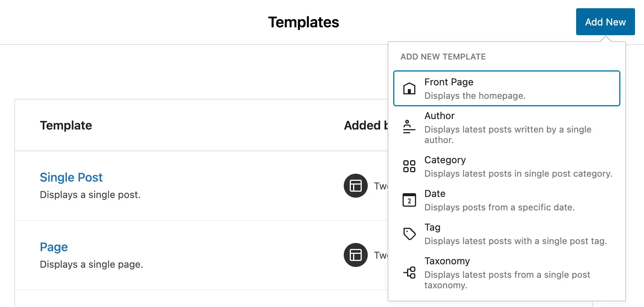
Task: Click the Taxonomy tree icon
Action: [x=409, y=273]
